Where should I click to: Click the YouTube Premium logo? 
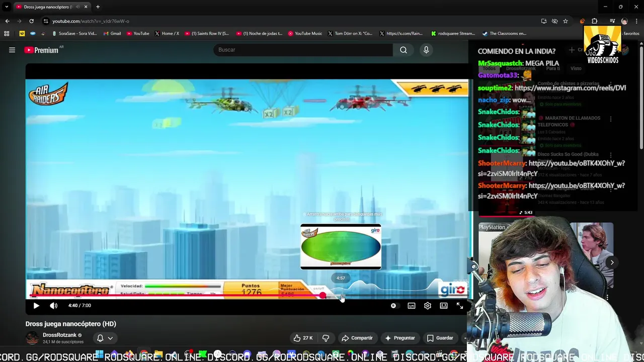41,50
